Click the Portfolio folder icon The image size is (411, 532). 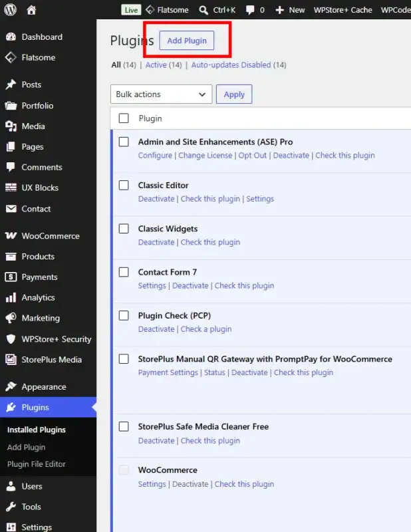(x=11, y=106)
